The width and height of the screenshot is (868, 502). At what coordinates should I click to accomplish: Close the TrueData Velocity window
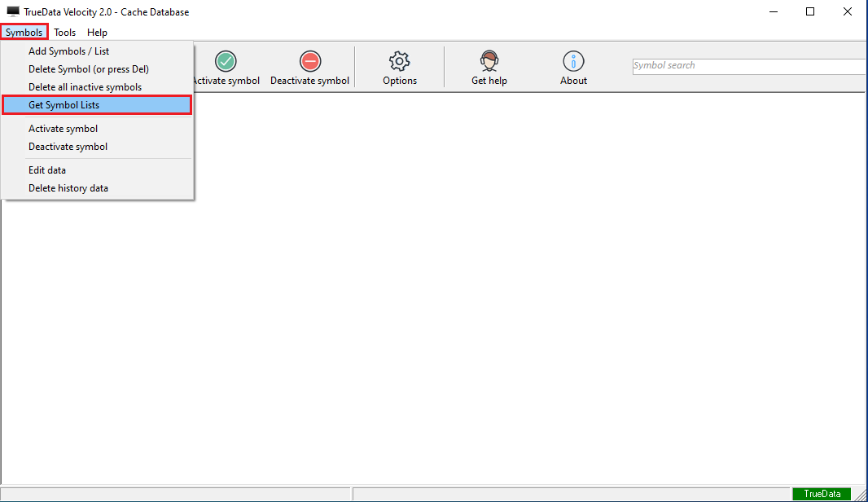847,11
